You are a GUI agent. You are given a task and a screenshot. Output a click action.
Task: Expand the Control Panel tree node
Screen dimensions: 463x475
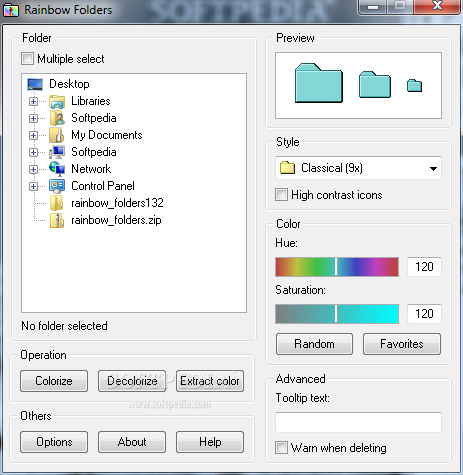tap(33, 186)
